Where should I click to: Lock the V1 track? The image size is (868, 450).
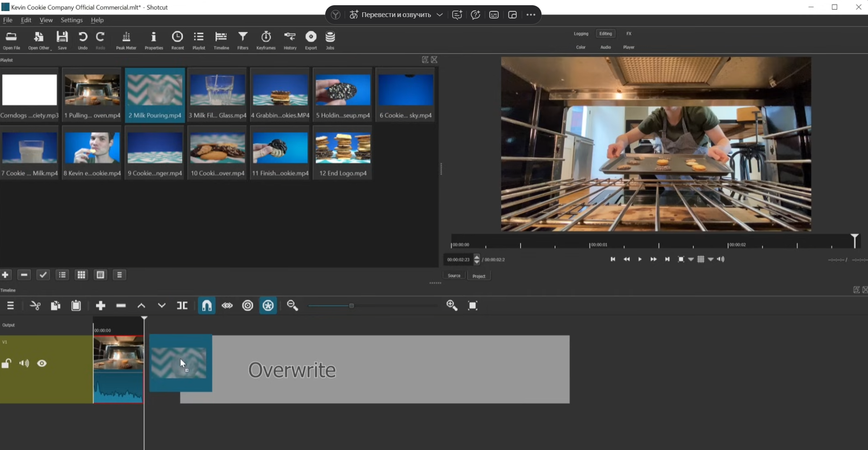click(6, 363)
